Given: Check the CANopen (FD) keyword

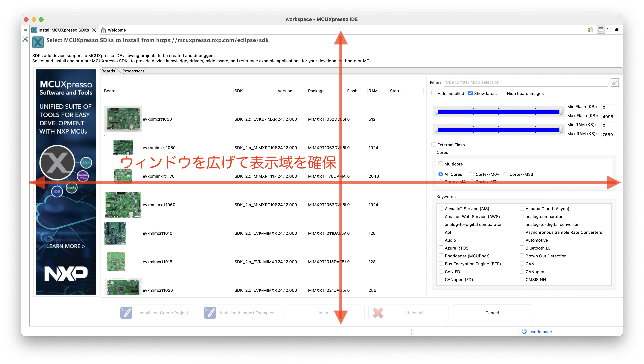Looking at the screenshot, I should tap(441, 279).
